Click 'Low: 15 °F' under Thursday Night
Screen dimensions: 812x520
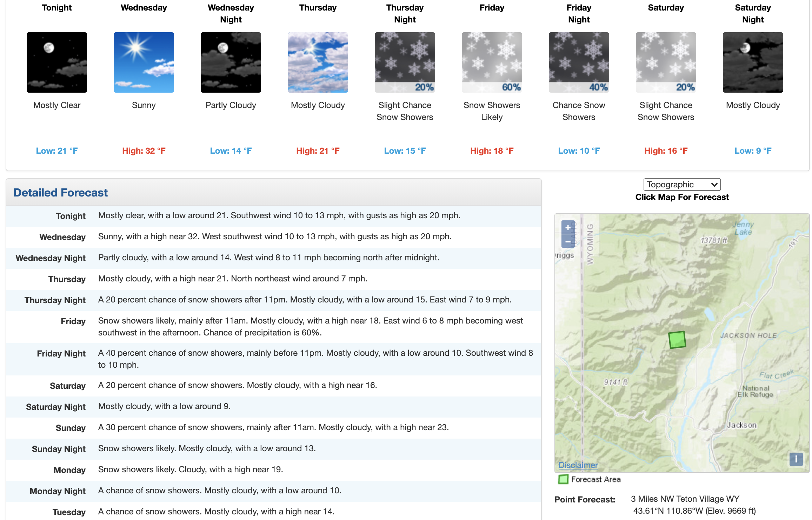[x=405, y=151]
